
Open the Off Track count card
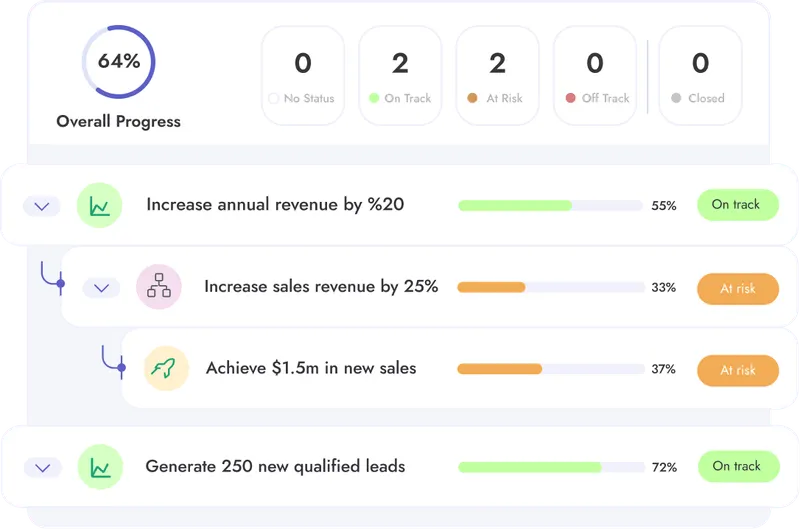click(x=595, y=75)
